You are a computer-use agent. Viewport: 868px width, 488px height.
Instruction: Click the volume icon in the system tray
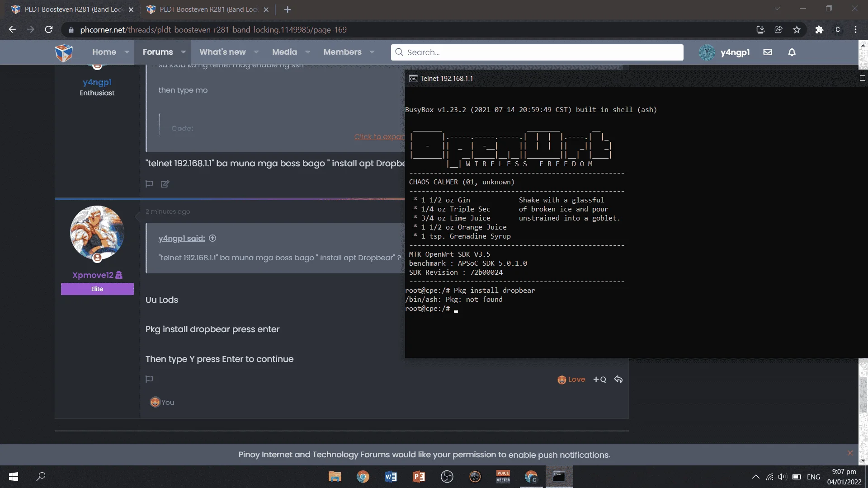783,477
